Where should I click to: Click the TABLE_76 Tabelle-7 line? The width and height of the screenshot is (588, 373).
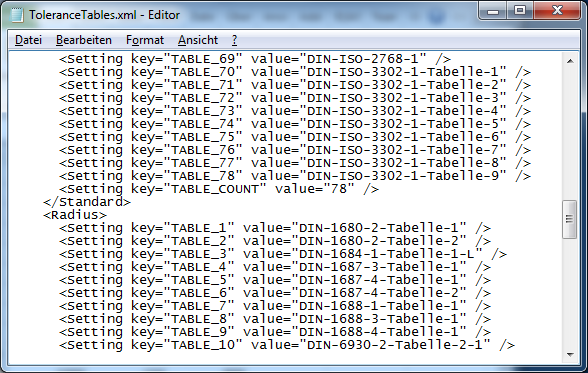pos(295,150)
